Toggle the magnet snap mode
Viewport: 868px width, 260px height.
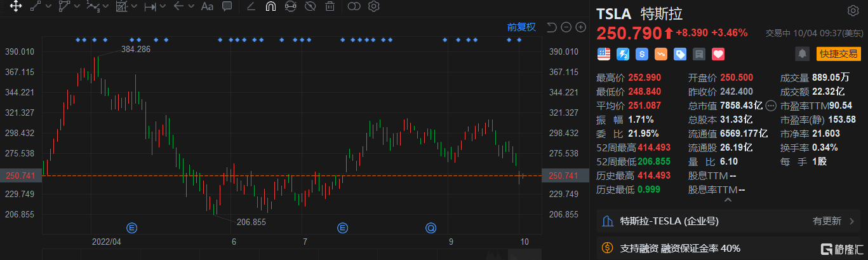pos(270,7)
